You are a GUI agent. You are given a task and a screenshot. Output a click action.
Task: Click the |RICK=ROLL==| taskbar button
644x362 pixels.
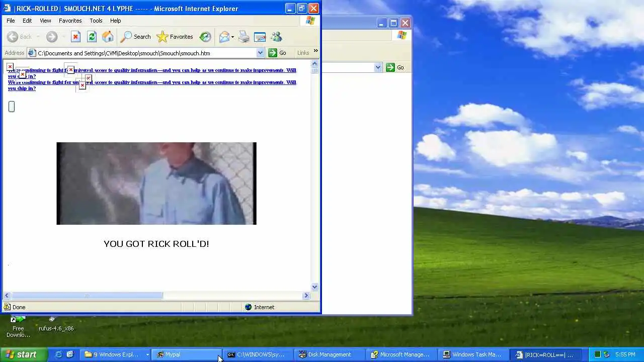pos(545,354)
